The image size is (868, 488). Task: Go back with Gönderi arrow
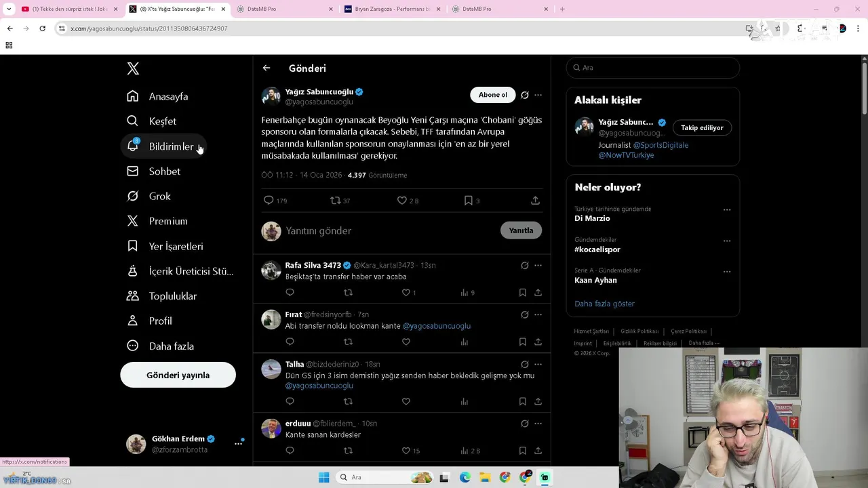pyautogui.click(x=267, y=68)
